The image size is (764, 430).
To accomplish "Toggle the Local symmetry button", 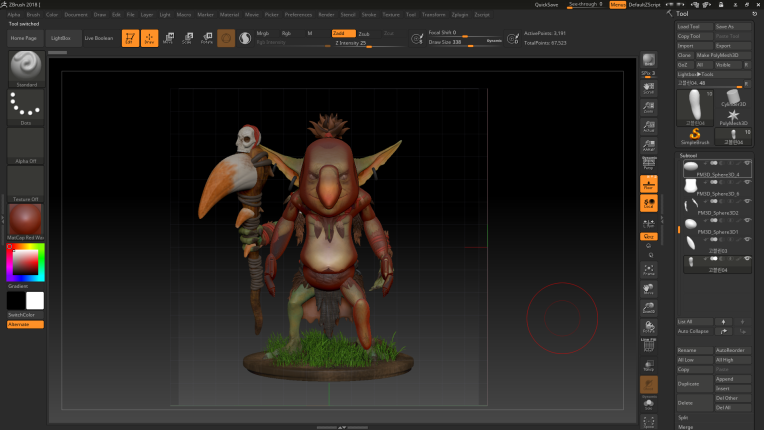I will coord(649,203).
